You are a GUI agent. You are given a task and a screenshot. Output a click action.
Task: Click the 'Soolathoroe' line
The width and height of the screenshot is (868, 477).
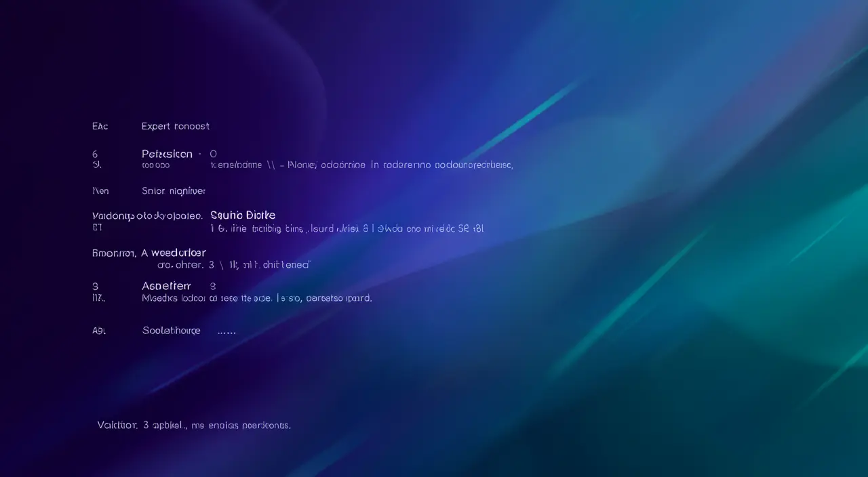click(172, 331)
